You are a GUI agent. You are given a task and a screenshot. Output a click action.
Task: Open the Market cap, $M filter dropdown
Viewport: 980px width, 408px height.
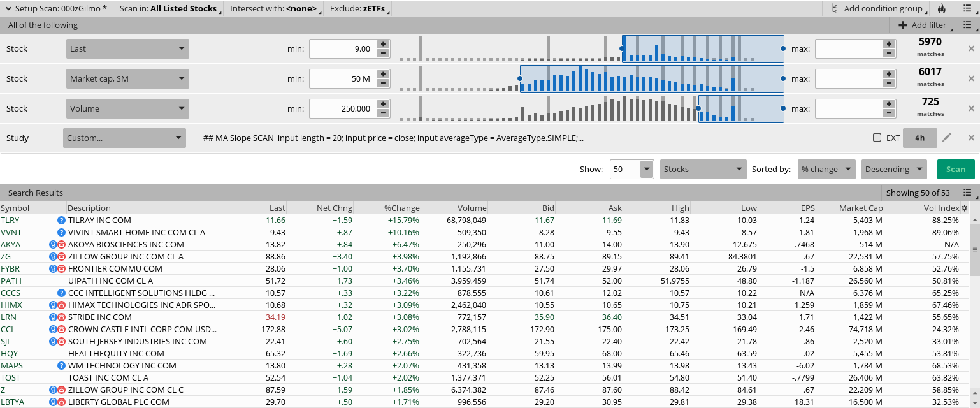127,78
